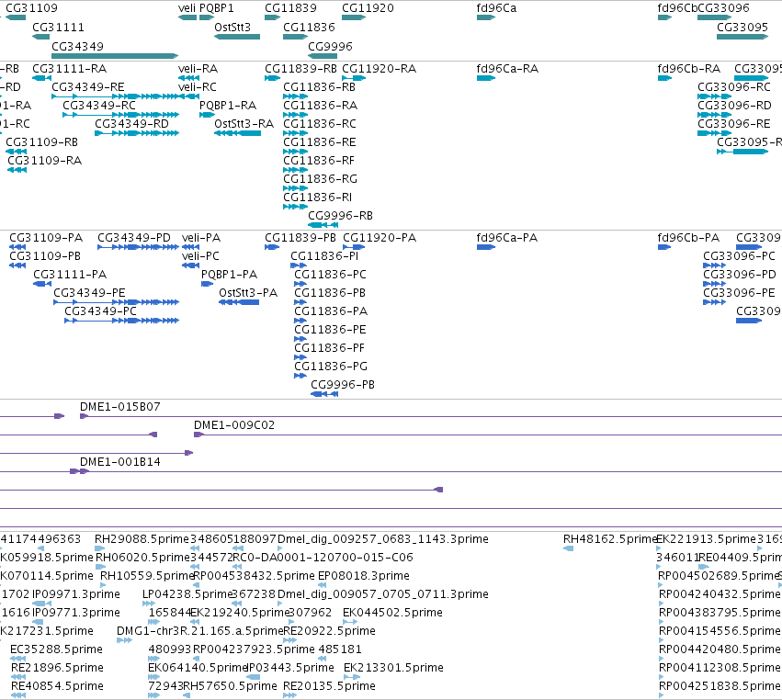The image size is (782, 700).
Task: Click transcript CG11836-RI
Action: tap(317, 197)
